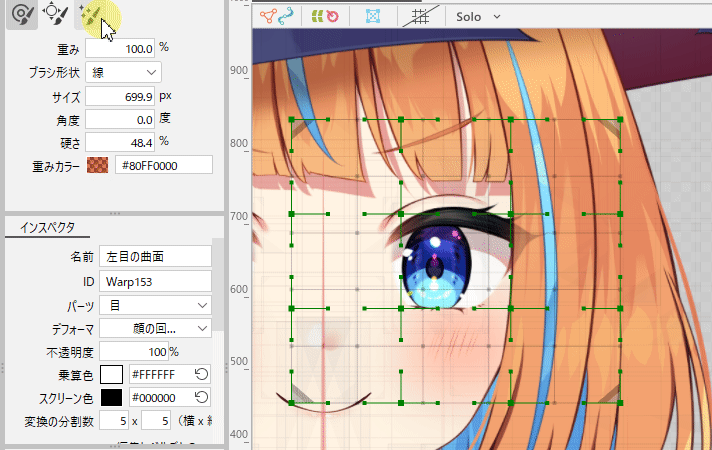Click the 重みカラー hex field #80FF0000
The width and height of the screenshot is (712, 450).
coord(163,165)
